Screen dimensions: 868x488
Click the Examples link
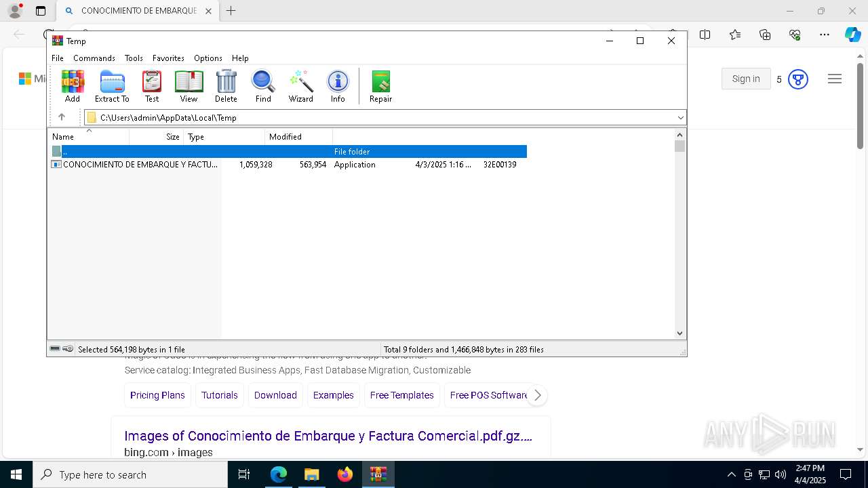point(334,395)
